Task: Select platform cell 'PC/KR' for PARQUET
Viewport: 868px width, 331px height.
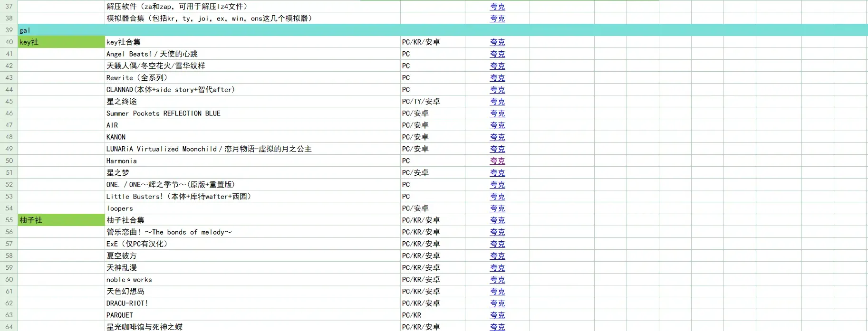Action: [433, 315]
